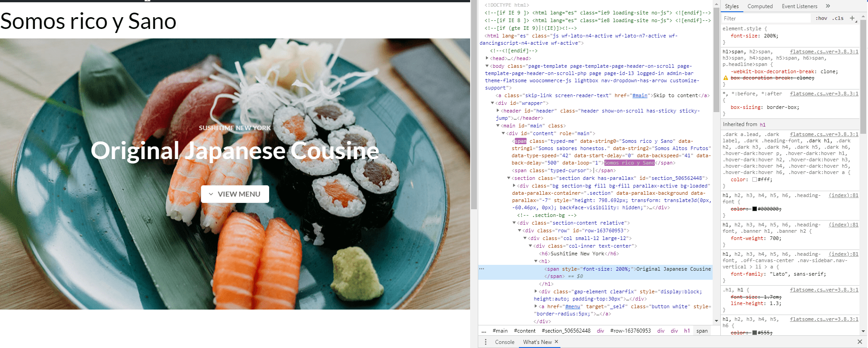Select #main in the breadcrumb bar
Screen dimensions: 868x348
pyautogui.click(x=500, y=331)
